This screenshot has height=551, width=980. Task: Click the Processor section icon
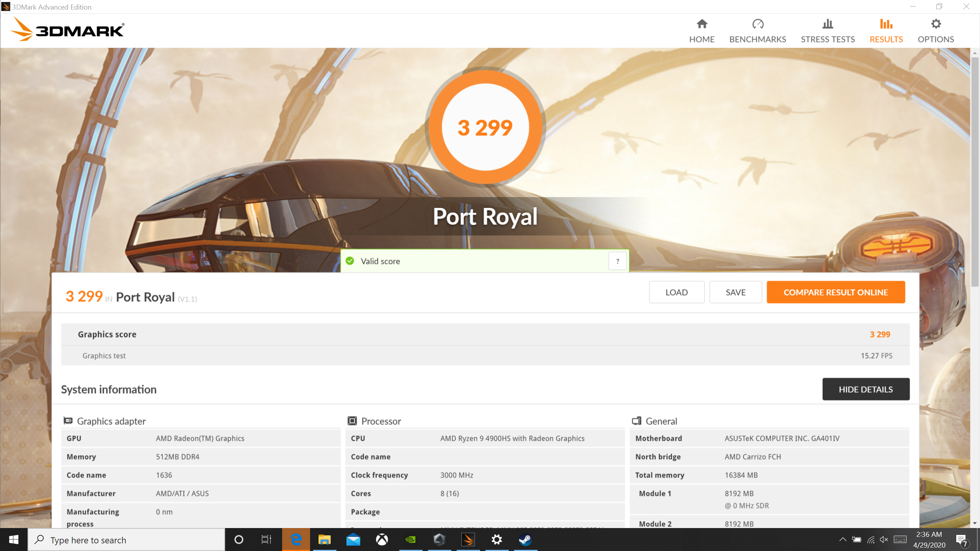[x=352, y=421]
